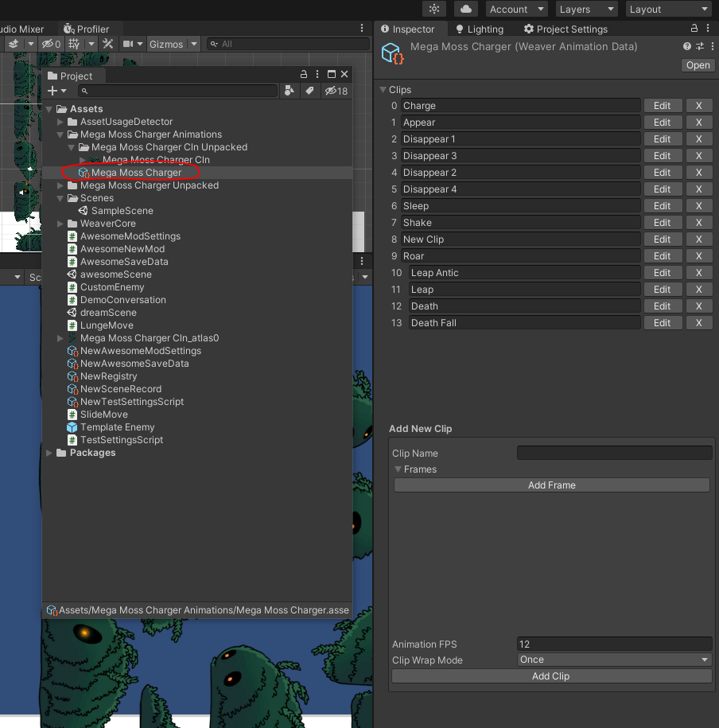Expand the Packages folder

[50, 453]
